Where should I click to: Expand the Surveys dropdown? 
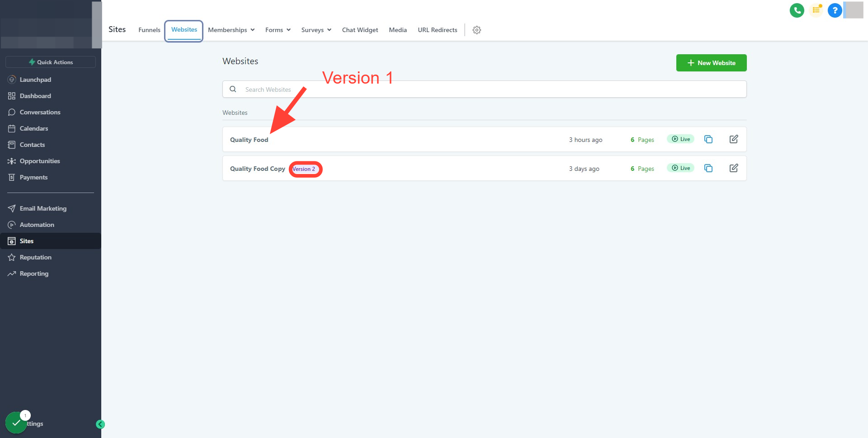pos(316,30)
